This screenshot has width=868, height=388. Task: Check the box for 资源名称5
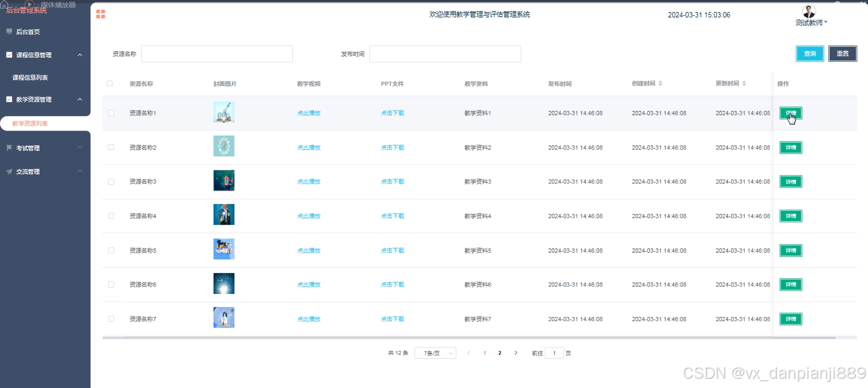click(111, 250)
